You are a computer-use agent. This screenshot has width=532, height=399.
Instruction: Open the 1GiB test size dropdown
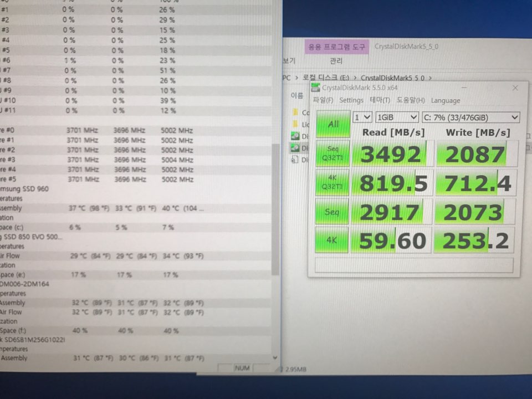tap(397, 117)
